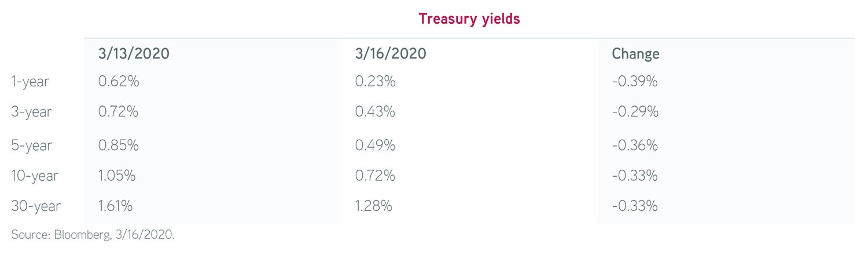Screen dimensions: 868x255
Task: Click the 0.23% yield cell
Action: [375, 82]
